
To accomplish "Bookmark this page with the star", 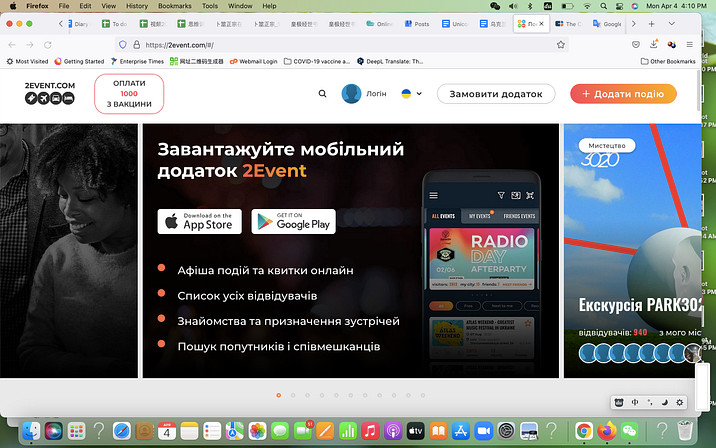I will pos(561,45).
